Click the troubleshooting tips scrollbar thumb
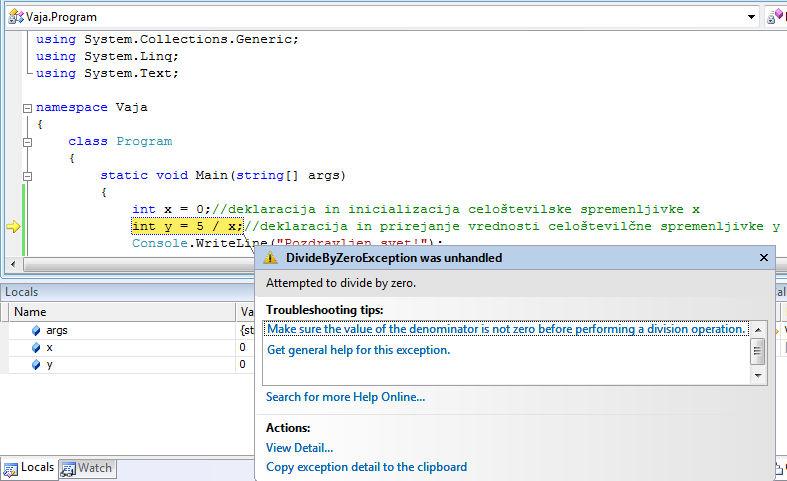Screen dimensions: 787x481 click(757, 351)
